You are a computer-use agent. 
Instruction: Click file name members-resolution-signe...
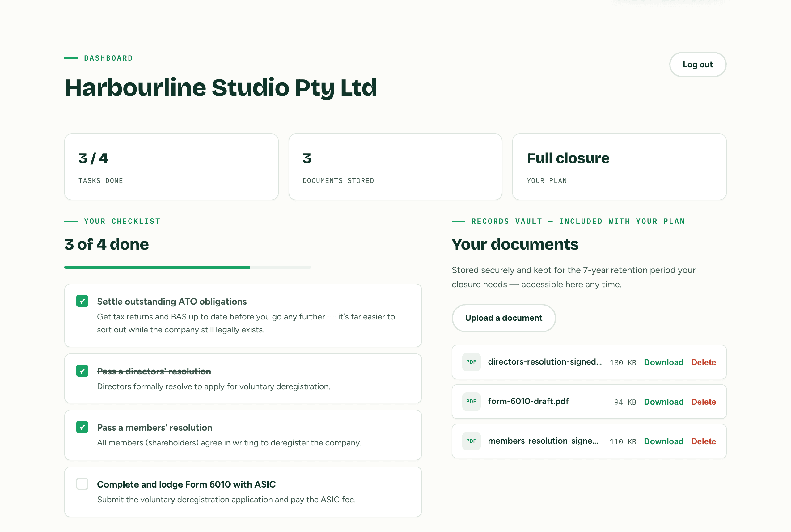coord(543,441)
